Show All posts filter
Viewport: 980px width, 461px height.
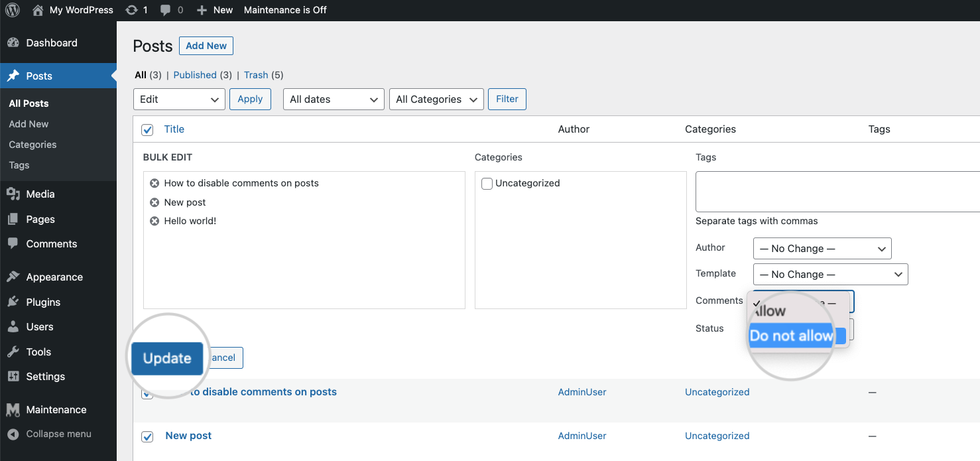(141, 75)
